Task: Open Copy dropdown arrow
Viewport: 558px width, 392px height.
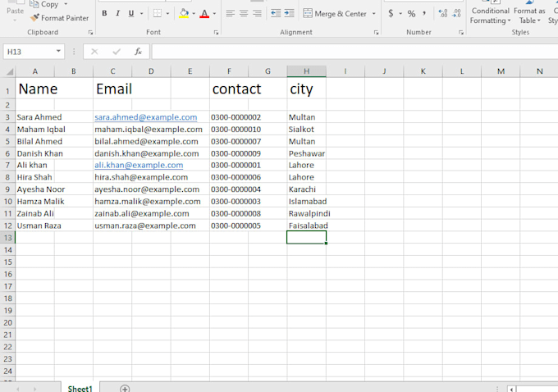Action: (66, 4)
